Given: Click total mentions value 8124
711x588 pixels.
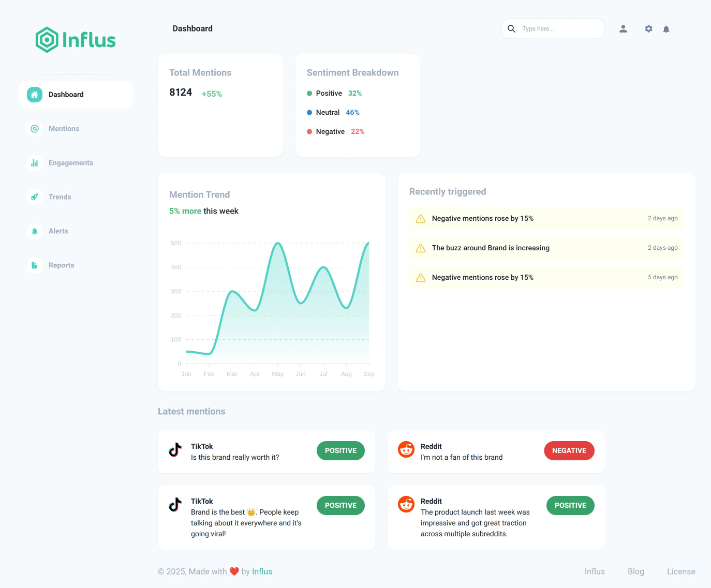Looking at the screenshot, I should (x=181, y=93).
